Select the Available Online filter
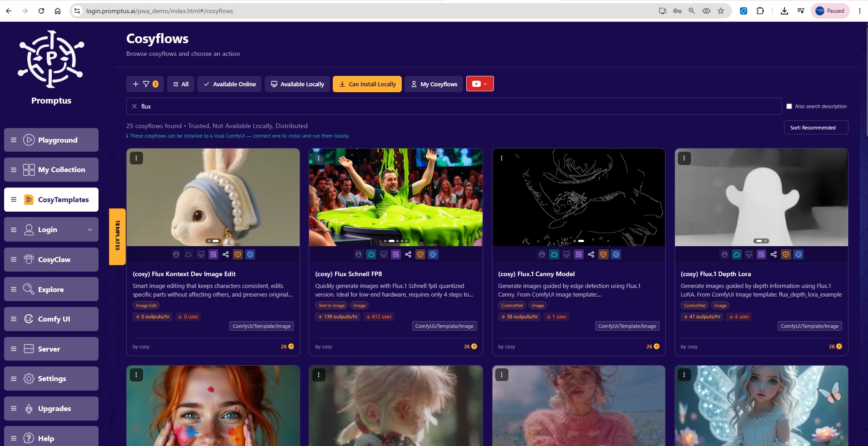 click(229, 84)
